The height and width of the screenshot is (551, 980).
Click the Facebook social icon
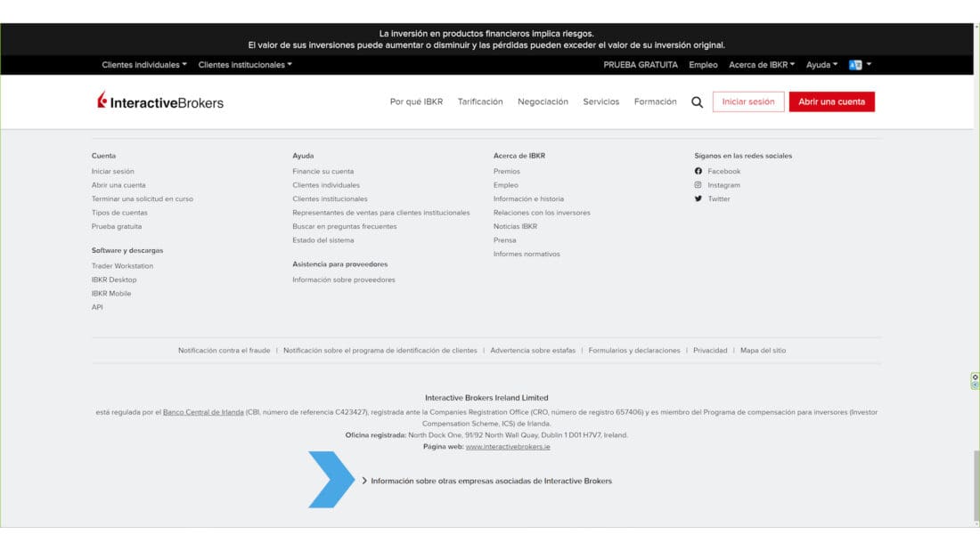coord(698,171)
